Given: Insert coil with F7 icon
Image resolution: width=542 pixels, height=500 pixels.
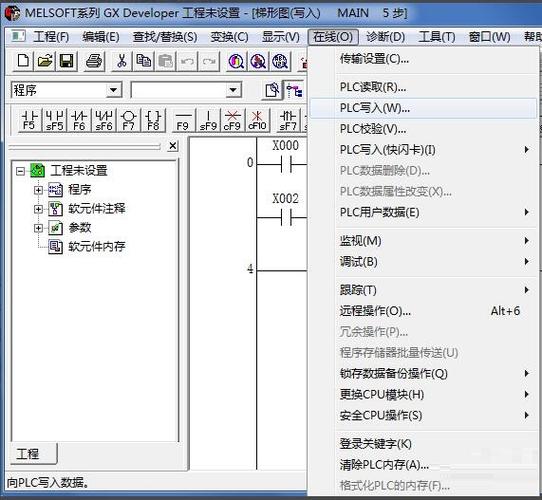Looking at the screenshot, I should point(129,120).
